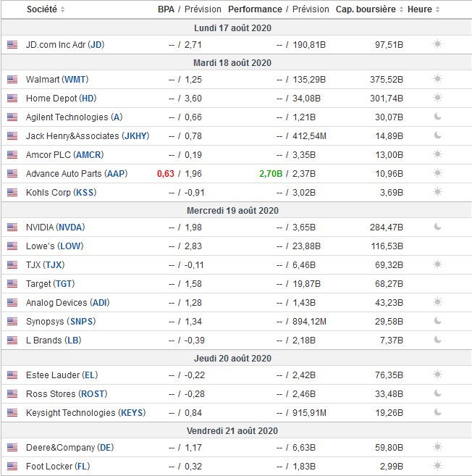The width and height of the screenshot is (472, 476).
Task: Click the sort arrows next to Cap. boursière
Action: [402, 10]
